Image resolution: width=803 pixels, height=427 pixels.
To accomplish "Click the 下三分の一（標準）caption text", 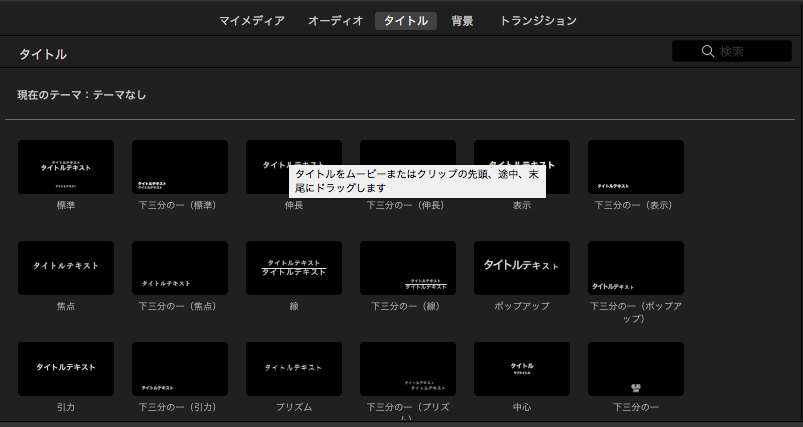I will [180, 205].
